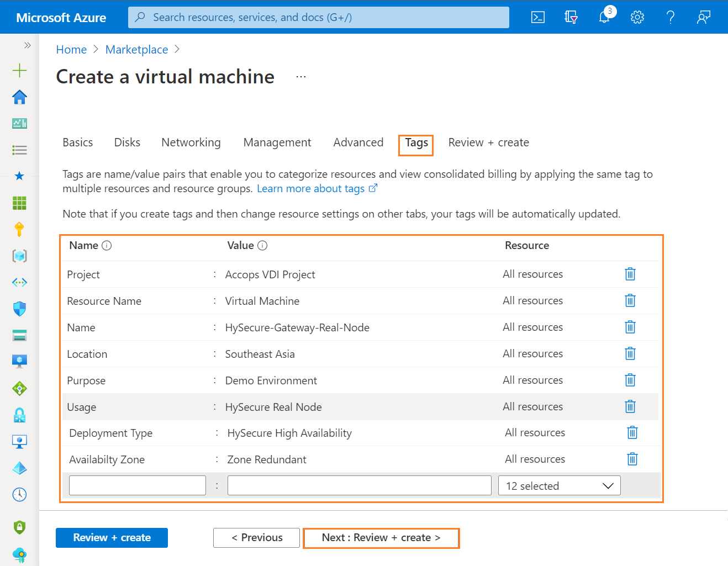Open Virtual machines monitor icon

click(19, 361)
